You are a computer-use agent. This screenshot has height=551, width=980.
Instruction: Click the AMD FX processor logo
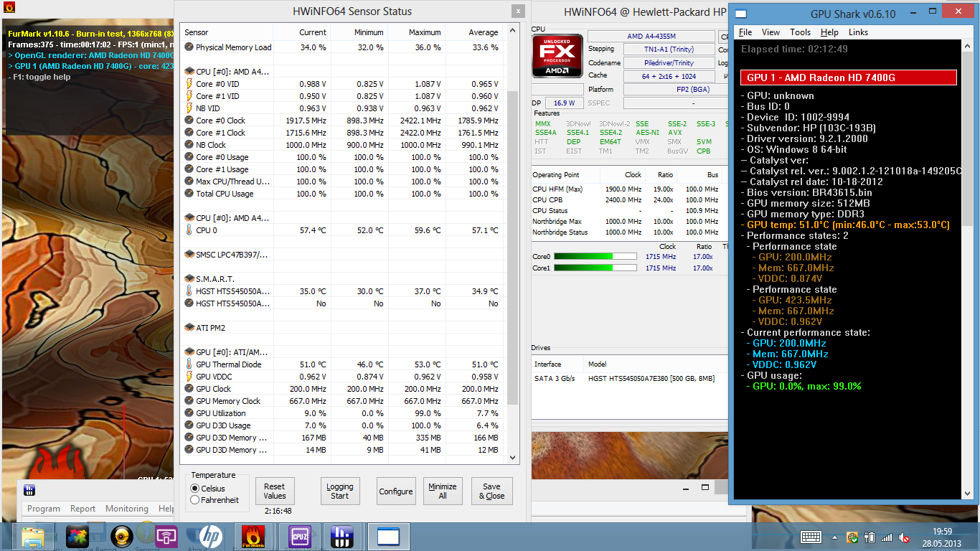pyautogui.click(x=557, y=55)
